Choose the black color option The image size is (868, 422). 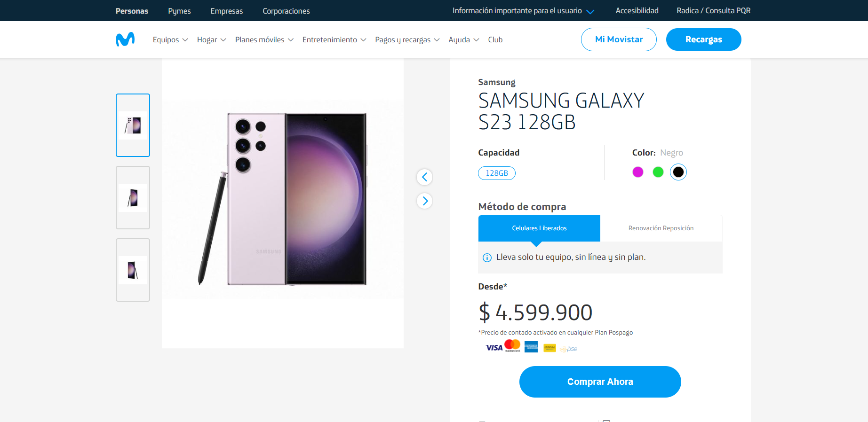click(678, 172)
